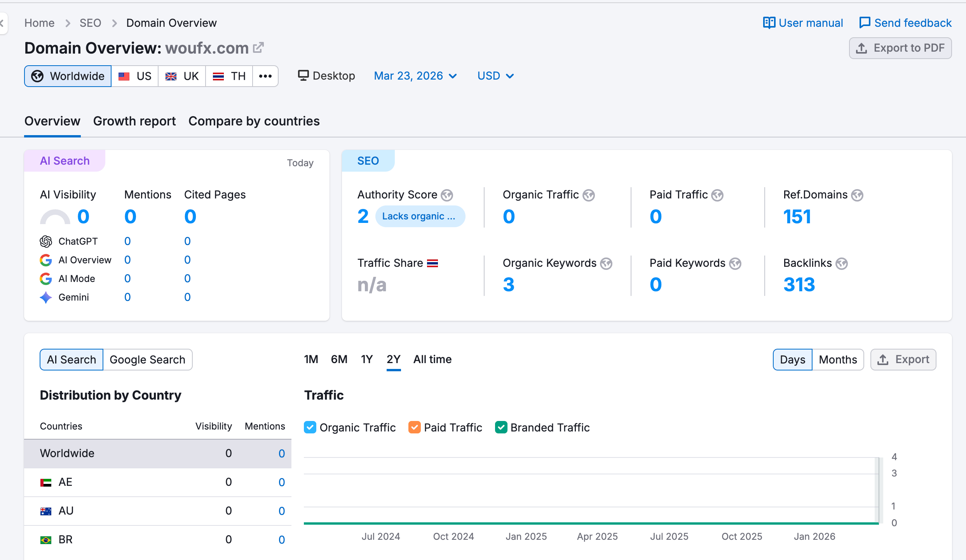Open external link icon next to woufx.com
Screen dimensions: 966x560
[258, 48]
